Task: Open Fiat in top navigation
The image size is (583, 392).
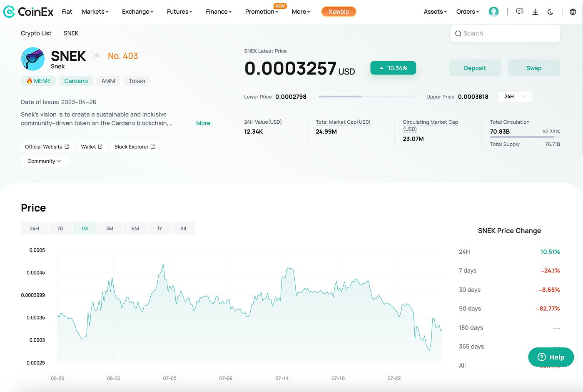Action: click(67, 12)
